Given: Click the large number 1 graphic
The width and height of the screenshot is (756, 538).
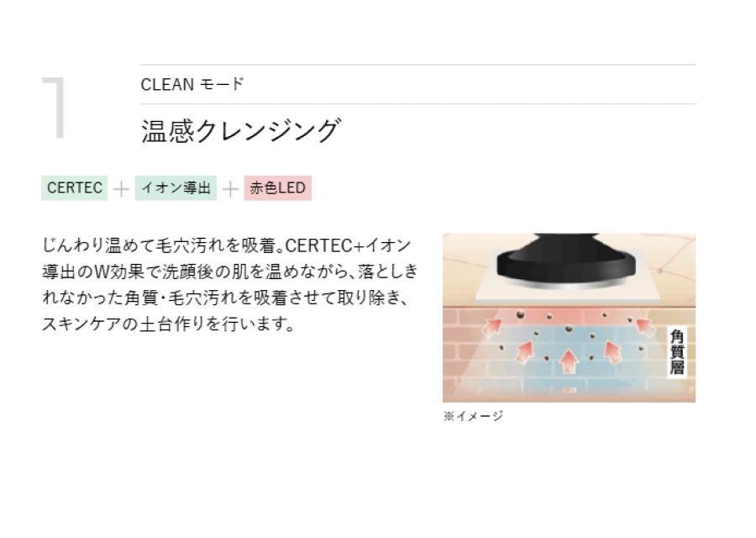Looking at the screenshot, I should 54,108.
